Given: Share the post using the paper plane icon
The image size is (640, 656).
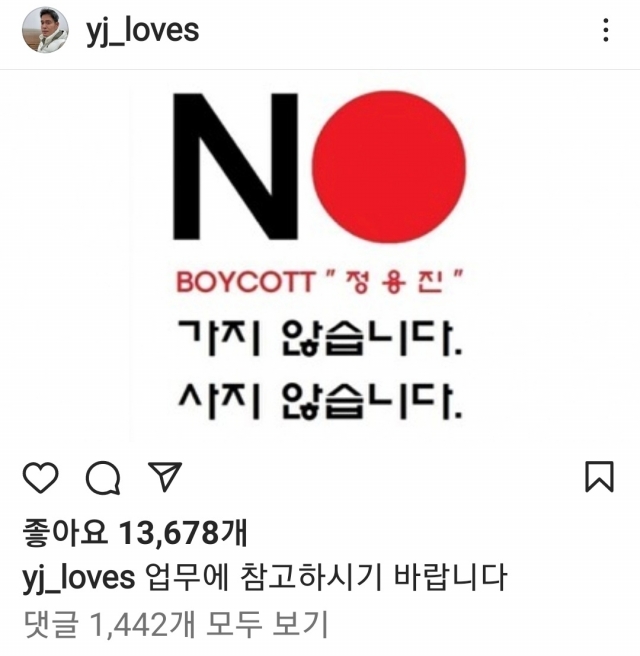Looking at the screenshot, I should (x=166, y=477).
